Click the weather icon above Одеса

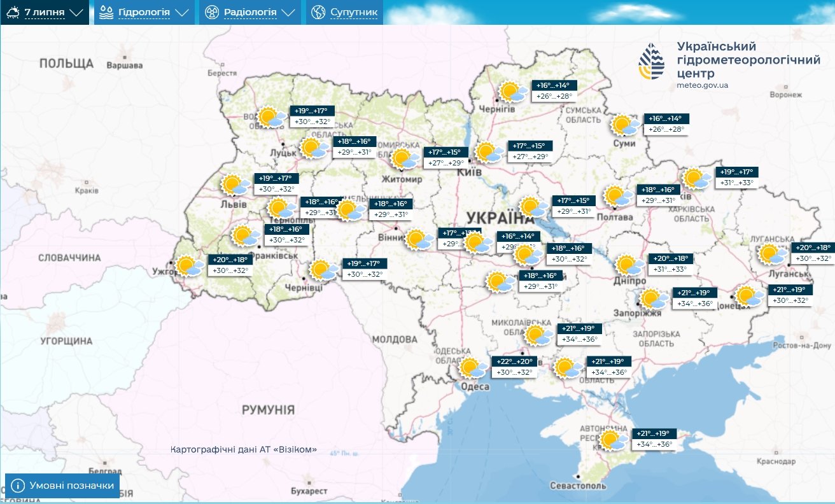coord(474,369)
